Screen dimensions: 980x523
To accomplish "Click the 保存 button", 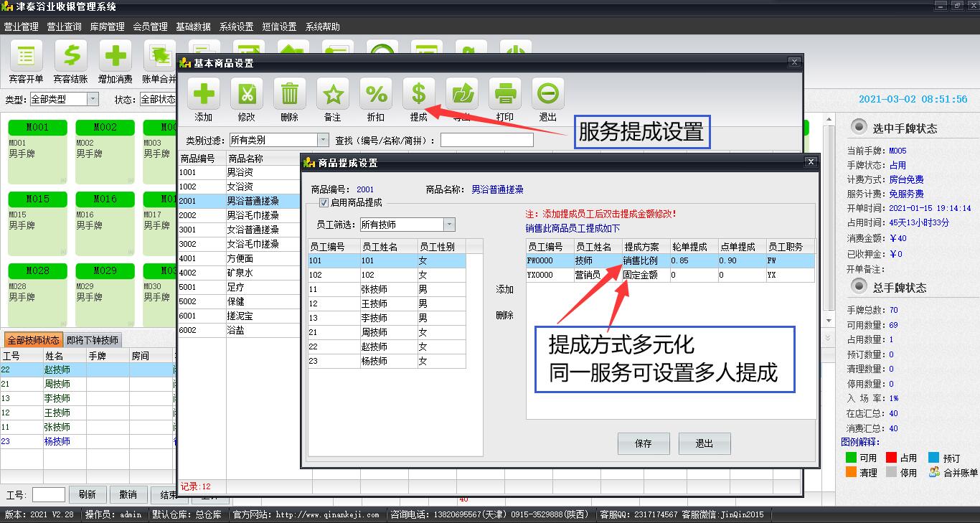I will pyautogui.click(x=643, y=443).
